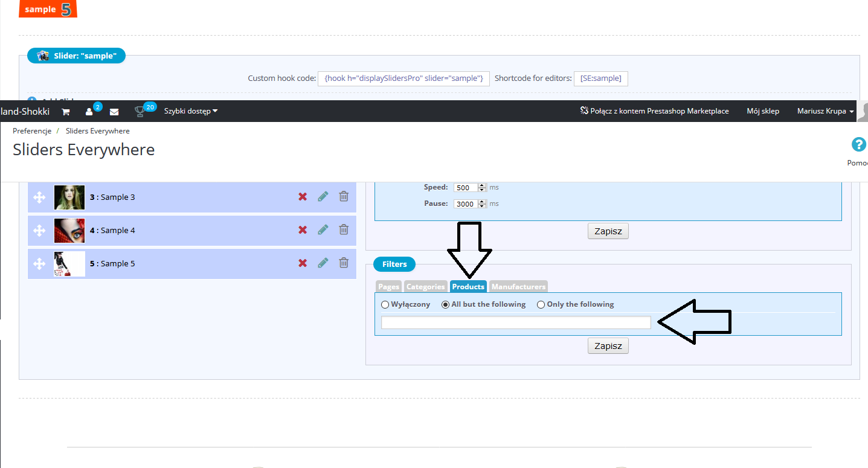Click Sliders Everywhere in the breadcrumb
868x468 pixels.
98,130
